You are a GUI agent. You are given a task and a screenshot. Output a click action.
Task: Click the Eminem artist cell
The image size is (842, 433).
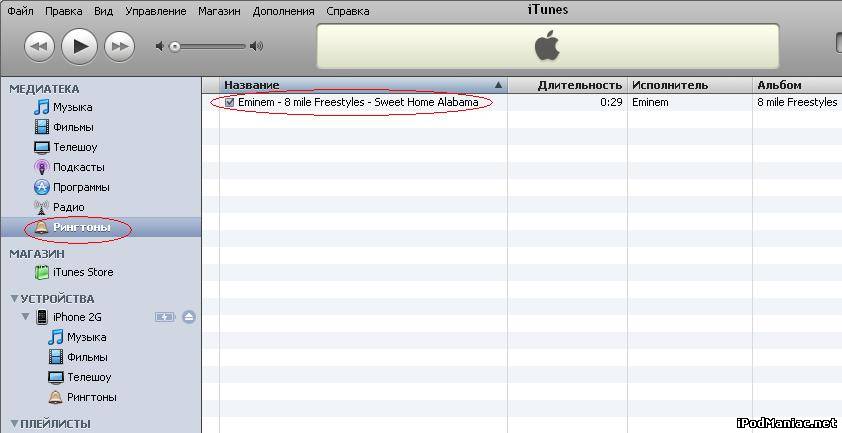tap(650, 102)
